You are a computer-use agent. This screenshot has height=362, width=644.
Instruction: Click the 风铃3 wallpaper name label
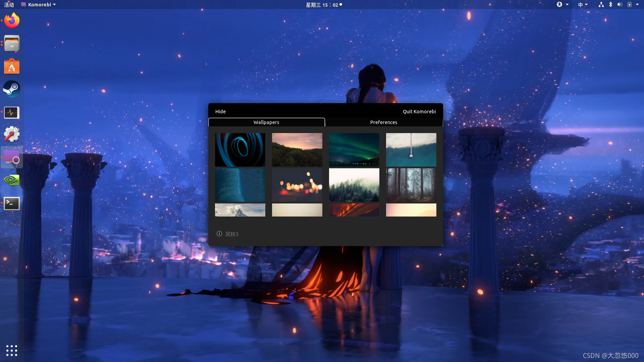pyautogui.click(x=232, y=234)
